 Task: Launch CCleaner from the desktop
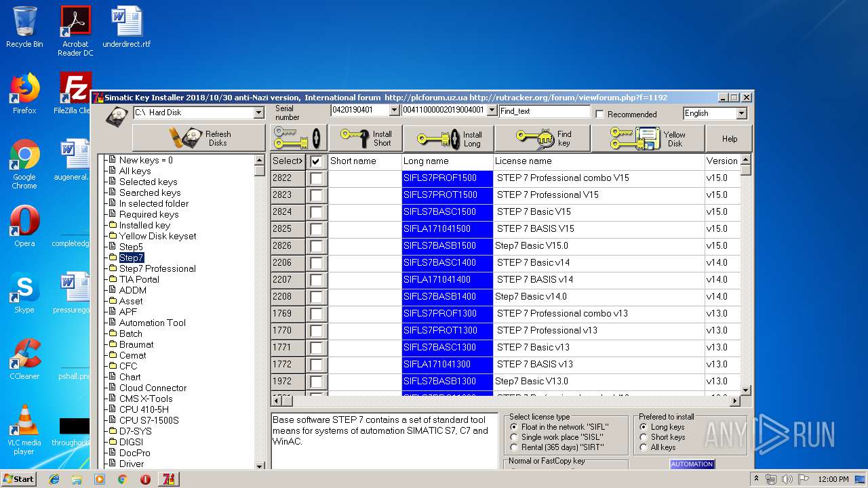tap(24, 359)
